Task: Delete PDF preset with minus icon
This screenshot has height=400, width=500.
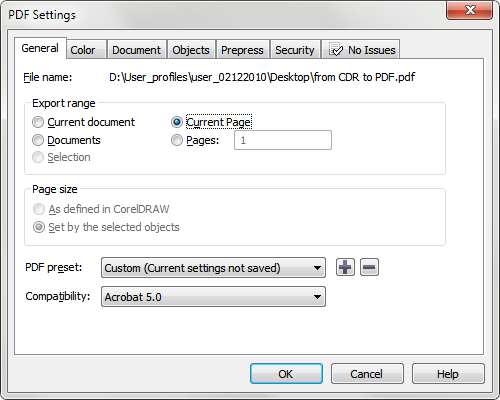Action: tap(369, 267)
